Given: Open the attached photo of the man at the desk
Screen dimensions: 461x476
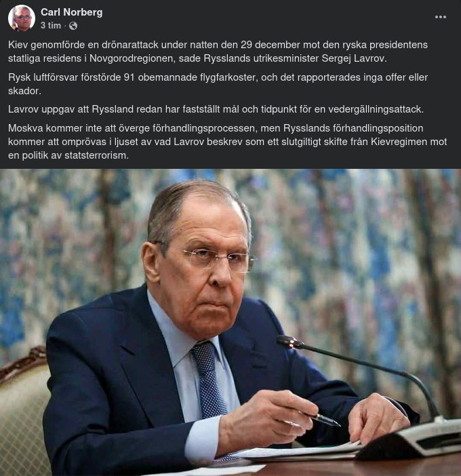Looking at the screenshot, I should [230, 322].
